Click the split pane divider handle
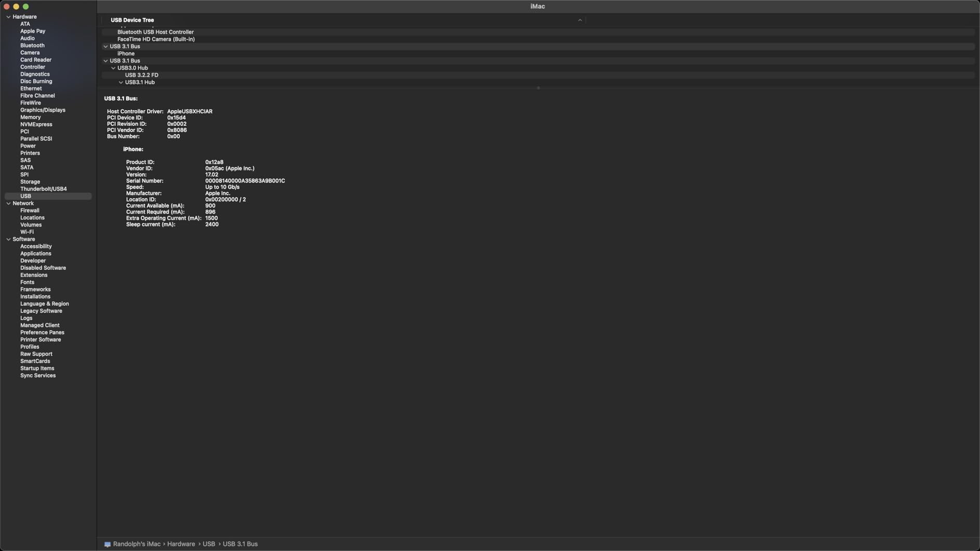The height and width of the screenshot is (551, 980). [538, 88]
